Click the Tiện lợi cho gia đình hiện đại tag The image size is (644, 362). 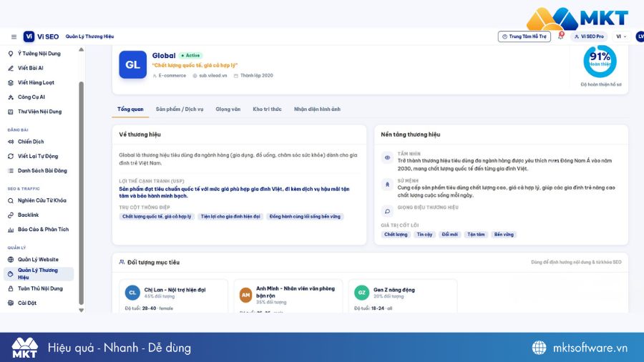[x=230, y=216]
